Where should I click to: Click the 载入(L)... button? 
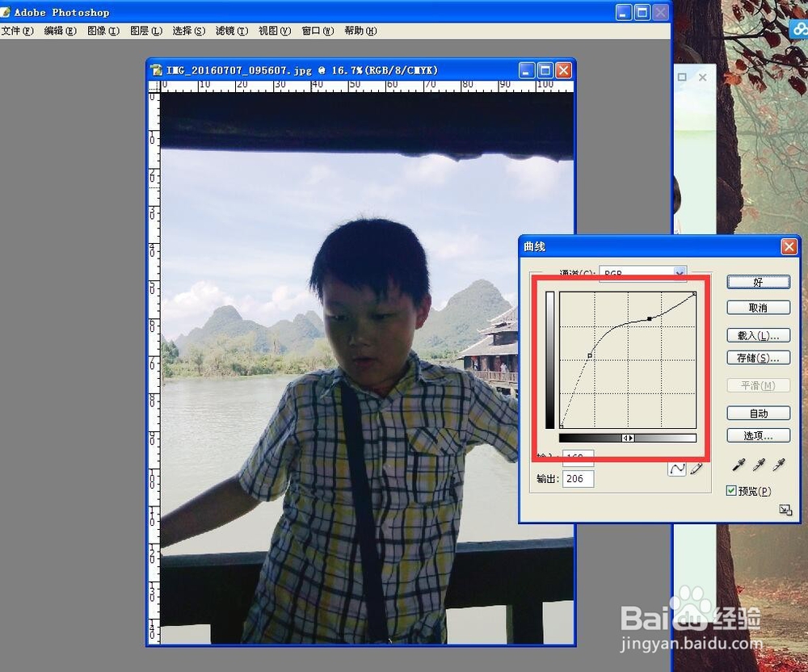pyautogui.click(x=758, y=335)
